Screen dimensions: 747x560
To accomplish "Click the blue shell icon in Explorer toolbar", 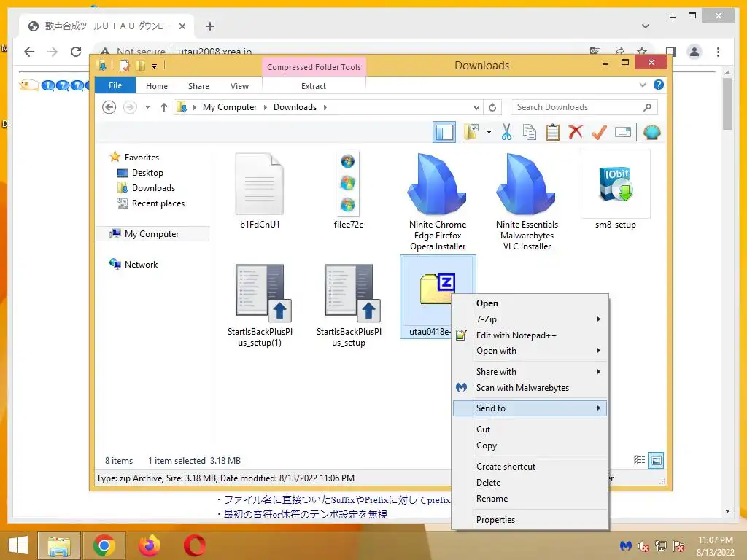I will pos(651,132).
